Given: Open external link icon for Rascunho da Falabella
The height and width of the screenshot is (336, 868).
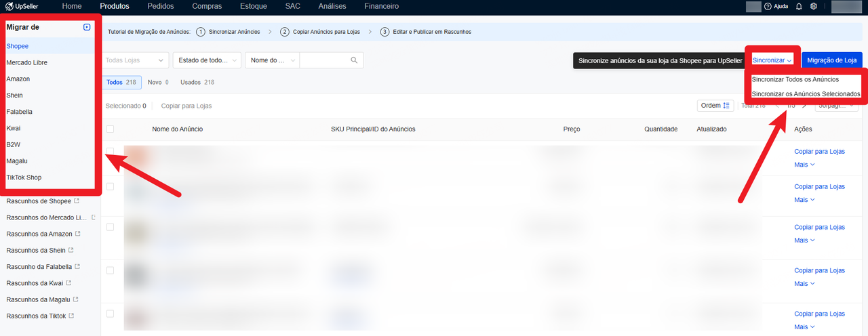Looking at the screenshot, I should [78, 267].
